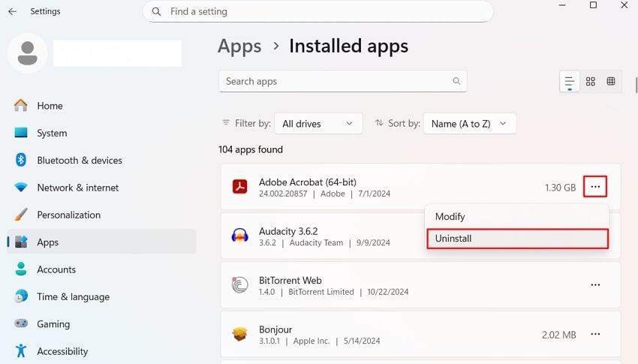Open Time & language settings

point(102,296)
